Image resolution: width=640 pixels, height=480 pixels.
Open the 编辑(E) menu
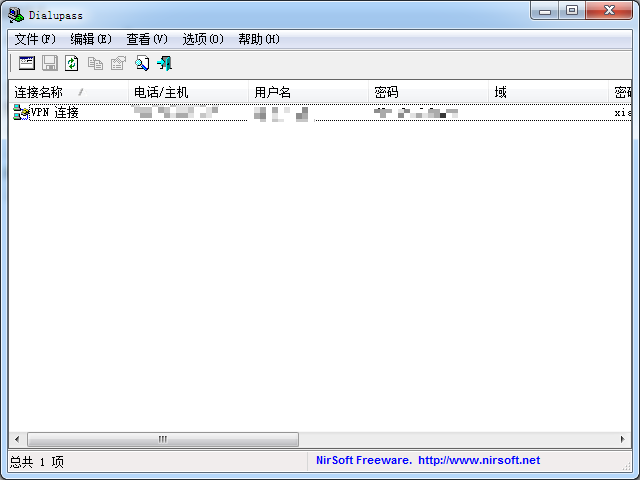pos(91,39)
